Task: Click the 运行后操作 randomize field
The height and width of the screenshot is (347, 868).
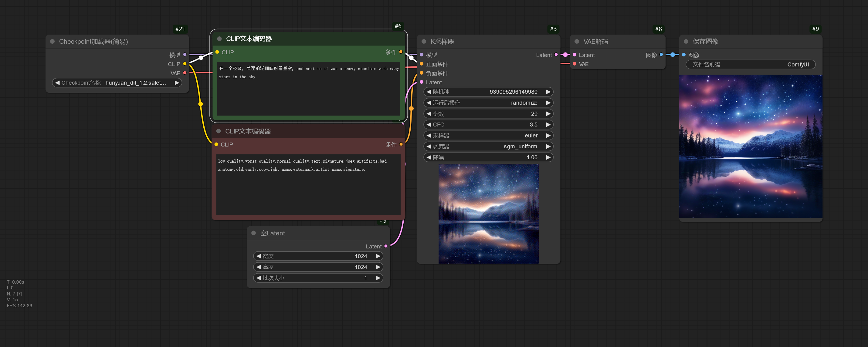Action: tap(488, 103)
